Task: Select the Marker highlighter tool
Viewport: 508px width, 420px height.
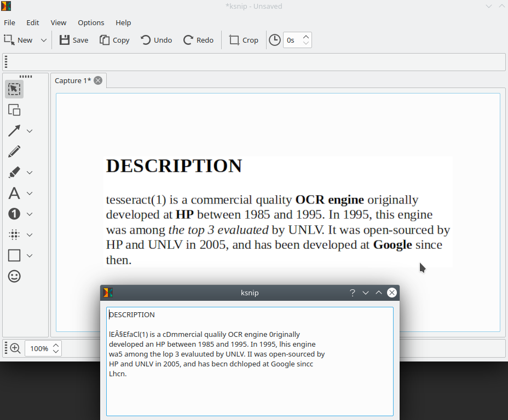Action: 14,172
